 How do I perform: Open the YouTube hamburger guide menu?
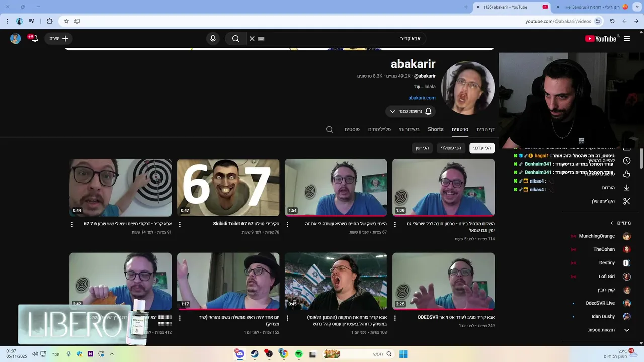[627, 39]
